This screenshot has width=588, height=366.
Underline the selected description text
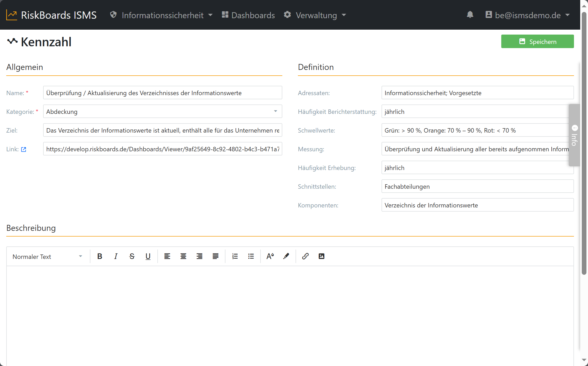(x=148, y=256)
